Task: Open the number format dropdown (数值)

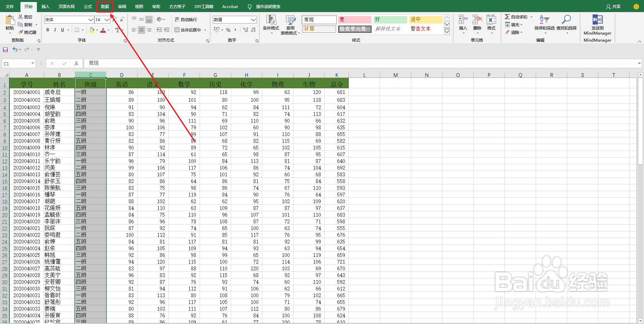Action: tap(253, 19)
